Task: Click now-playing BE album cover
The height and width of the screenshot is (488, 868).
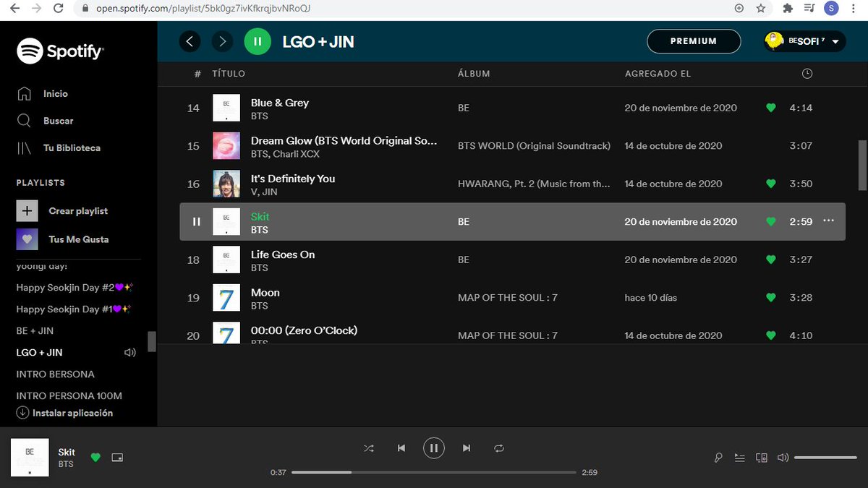Action: pyautogui.click(x=30, y=458)
